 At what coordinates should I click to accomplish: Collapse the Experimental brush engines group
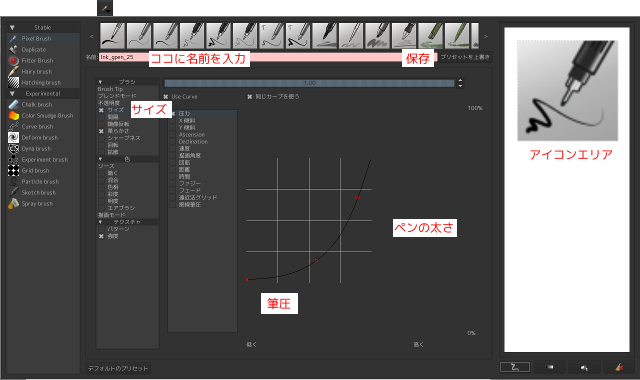click(x=12, y=93)
